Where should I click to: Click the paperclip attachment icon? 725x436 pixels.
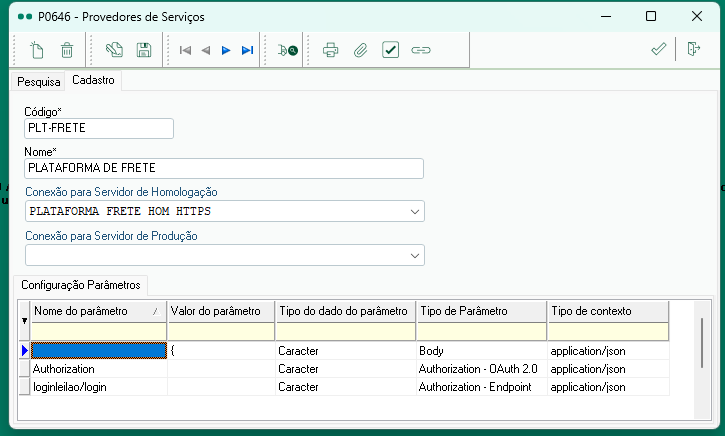[x=361, y=49]
